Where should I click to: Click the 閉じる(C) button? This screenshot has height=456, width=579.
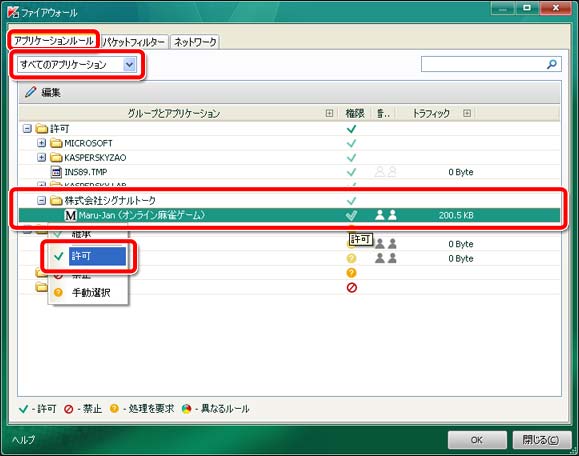[541, 440]
